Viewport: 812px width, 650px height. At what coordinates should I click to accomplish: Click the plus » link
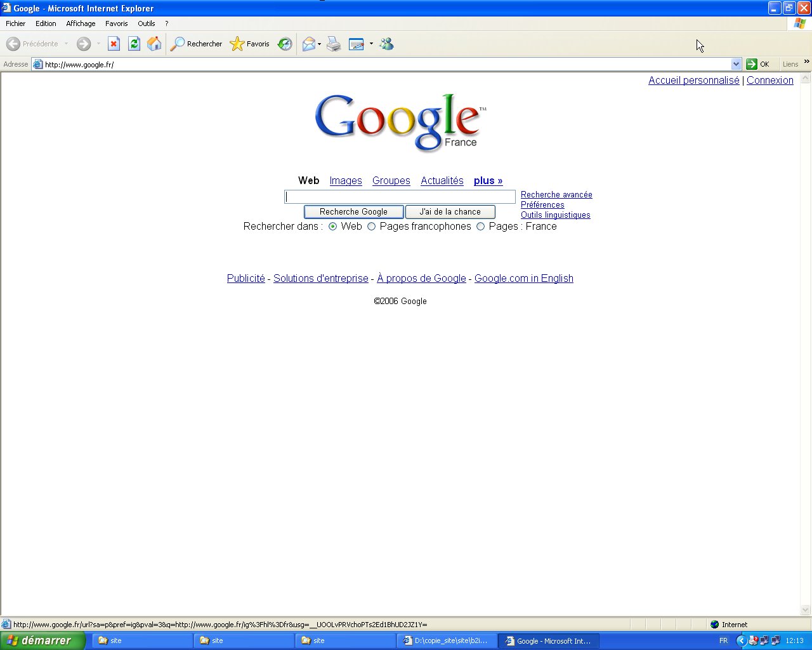pyautogui.click(x=488, y=181)
